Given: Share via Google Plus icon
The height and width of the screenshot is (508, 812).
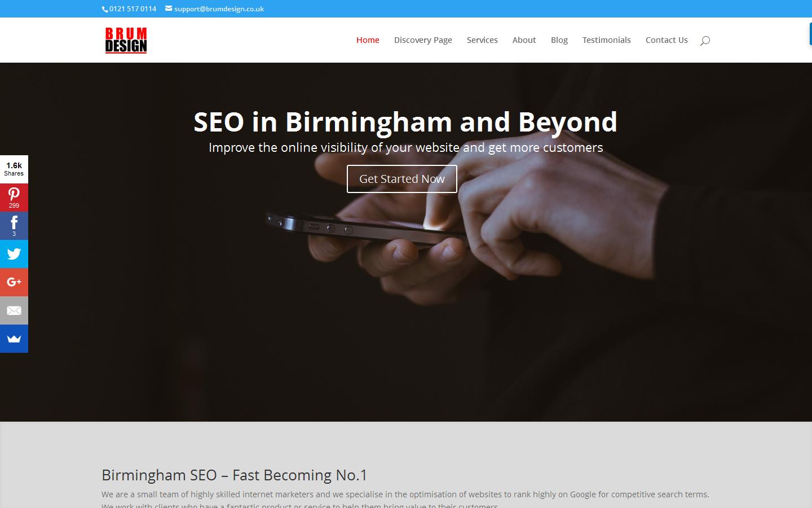Looking at the screenshot, I should pyautogui.click(x=14, y=282).
